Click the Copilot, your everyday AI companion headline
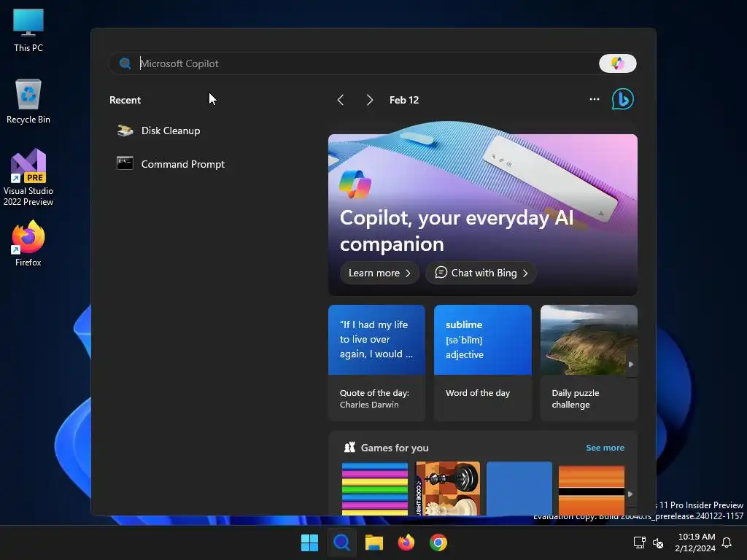This screenshot has width=747, height=560. tap(457, 230)
